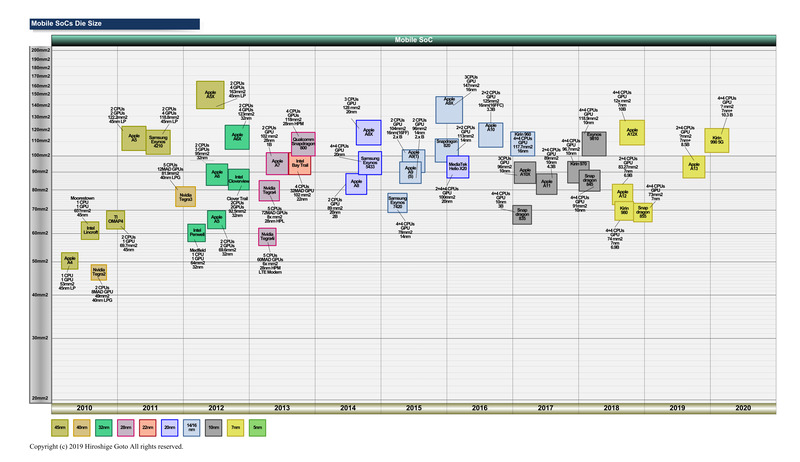Screen dimensions: 800x462
Task: Click the 45nm legend swatch
Action: point(60,427)
